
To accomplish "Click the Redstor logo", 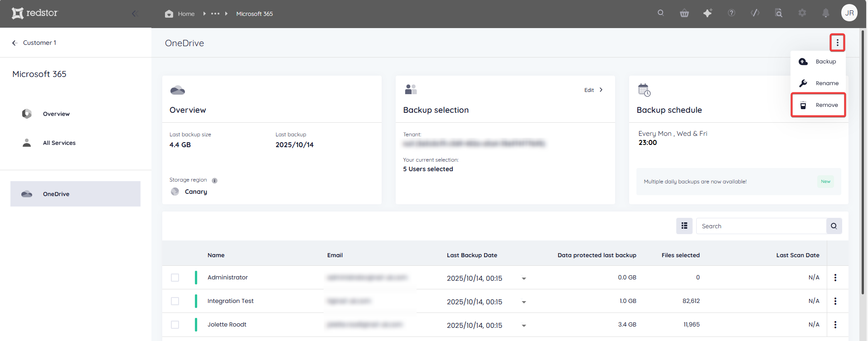I will 35,13.
